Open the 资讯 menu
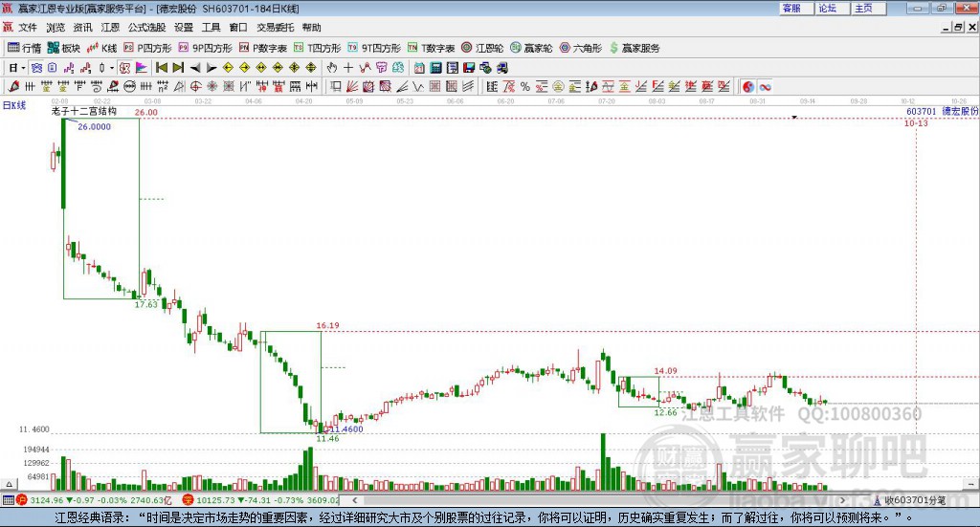The height and width of the screenshot is (527, 980). click(x=82, y=28)
